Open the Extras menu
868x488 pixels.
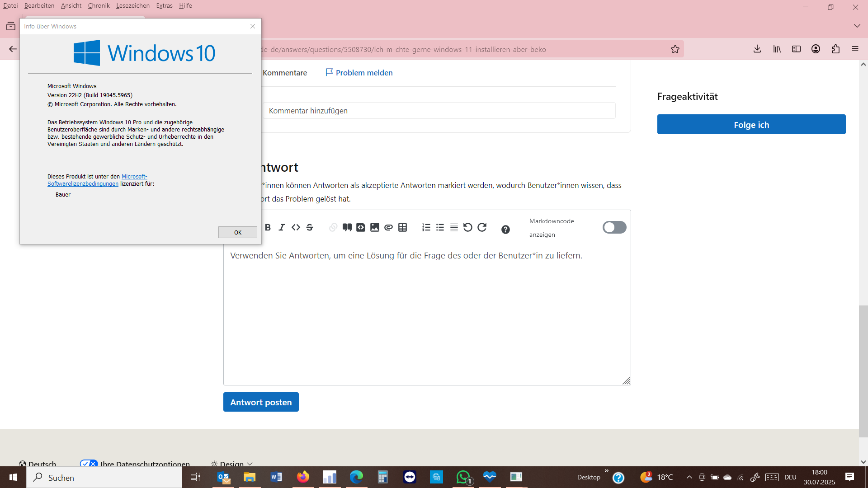164,5
